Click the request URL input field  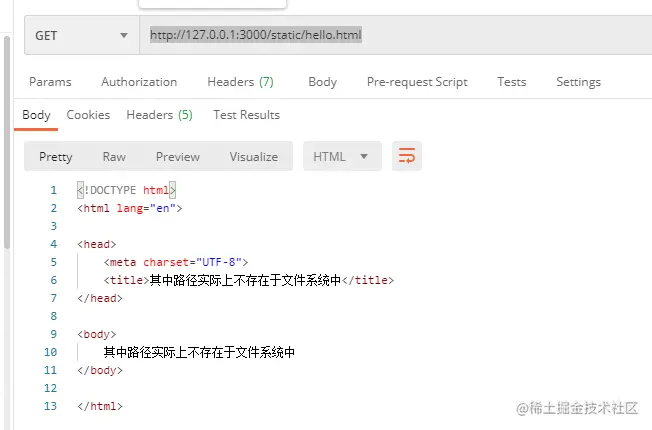pyautogui.click(x=395, y=35)
